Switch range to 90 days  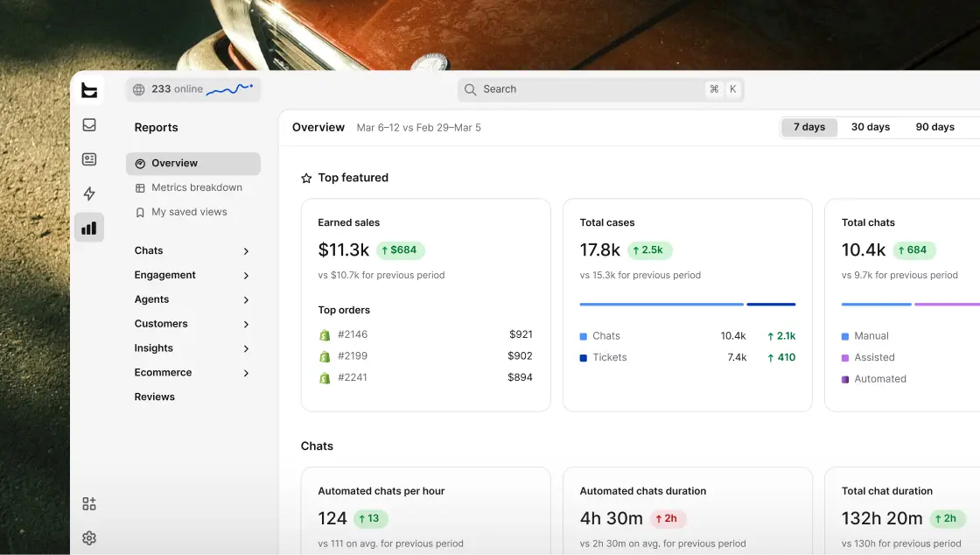pos(935,127)
